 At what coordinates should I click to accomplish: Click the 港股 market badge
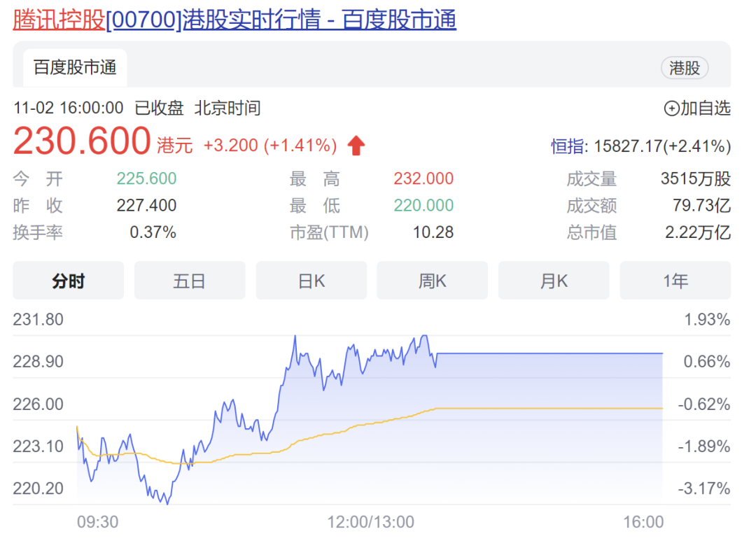[x=684, y=68]
